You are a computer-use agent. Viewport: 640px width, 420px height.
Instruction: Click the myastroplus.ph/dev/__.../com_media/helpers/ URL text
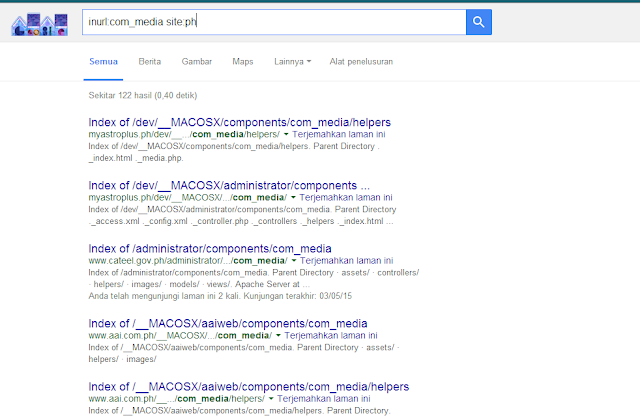(x=184, y=134)
